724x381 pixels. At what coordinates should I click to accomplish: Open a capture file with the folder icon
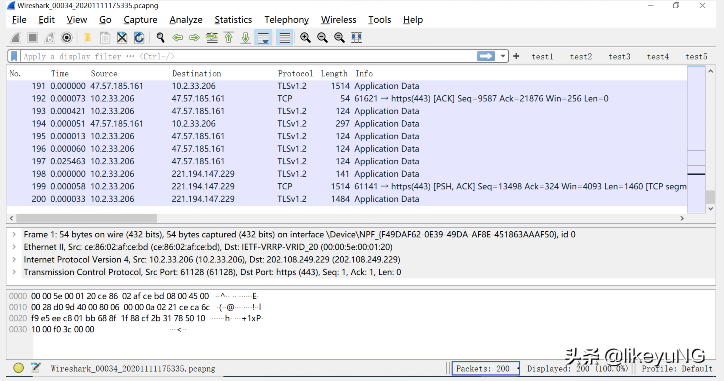(x=87, y=38)
